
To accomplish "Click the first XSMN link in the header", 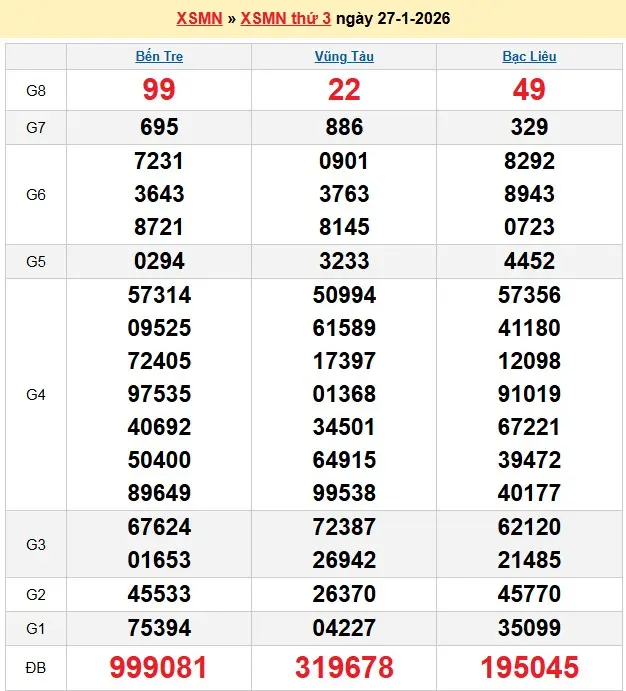I will (199, 19).
